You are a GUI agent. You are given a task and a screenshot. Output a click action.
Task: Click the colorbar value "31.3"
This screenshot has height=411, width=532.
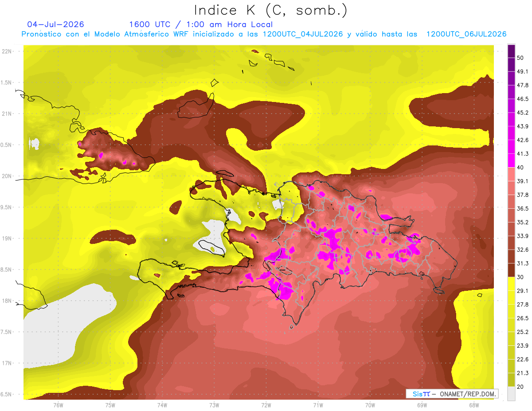point(522,263)
